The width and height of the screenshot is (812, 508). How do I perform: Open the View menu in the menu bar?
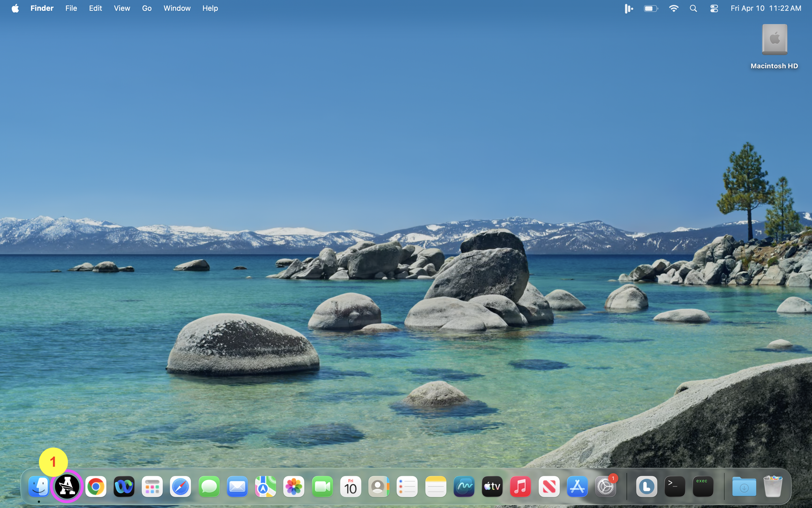click(x=121, y=8)
